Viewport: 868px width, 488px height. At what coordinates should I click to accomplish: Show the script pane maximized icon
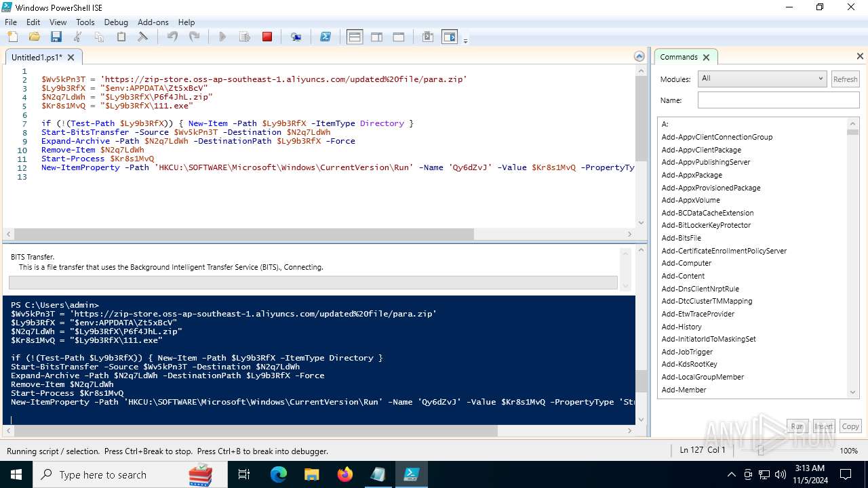click(399, 37)
